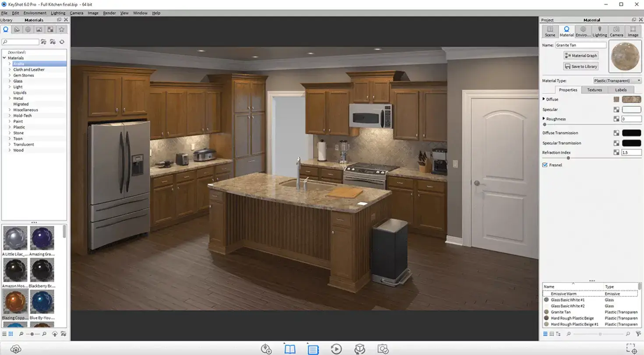The height and width of the screenshot is (355, 644).
Task: Expand the Cloth and Leather folder
Action: (10, 69)
